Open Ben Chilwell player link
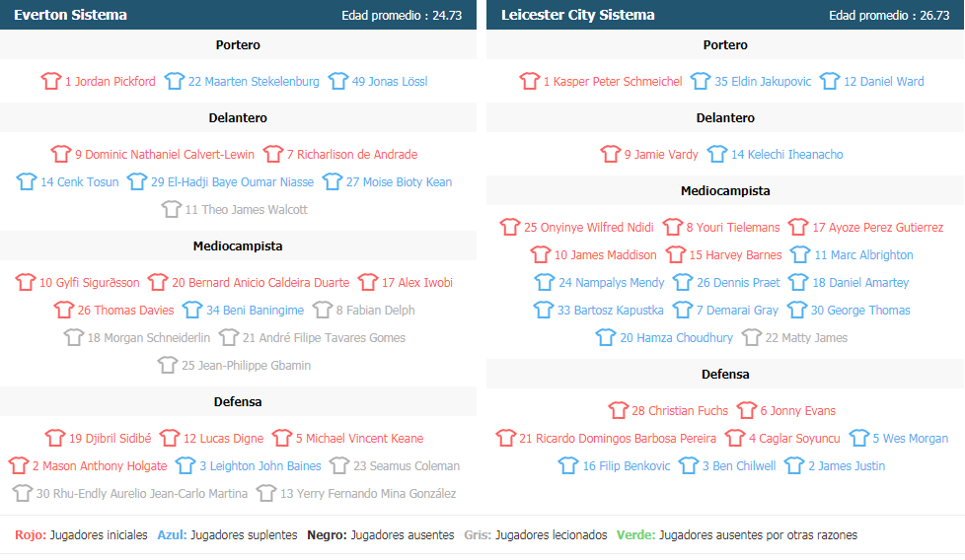Screen dimensions: 965x560 (x=739, y=466)
